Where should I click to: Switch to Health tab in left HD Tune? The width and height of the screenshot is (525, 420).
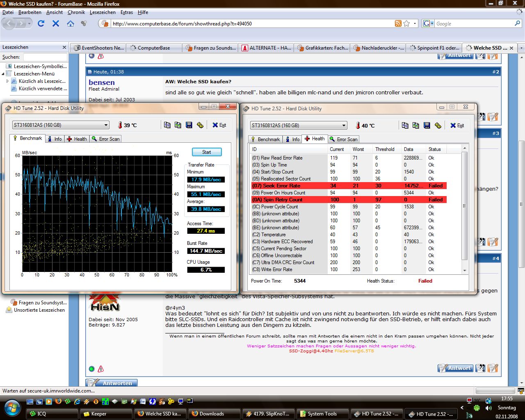click(x=77, y=139)
